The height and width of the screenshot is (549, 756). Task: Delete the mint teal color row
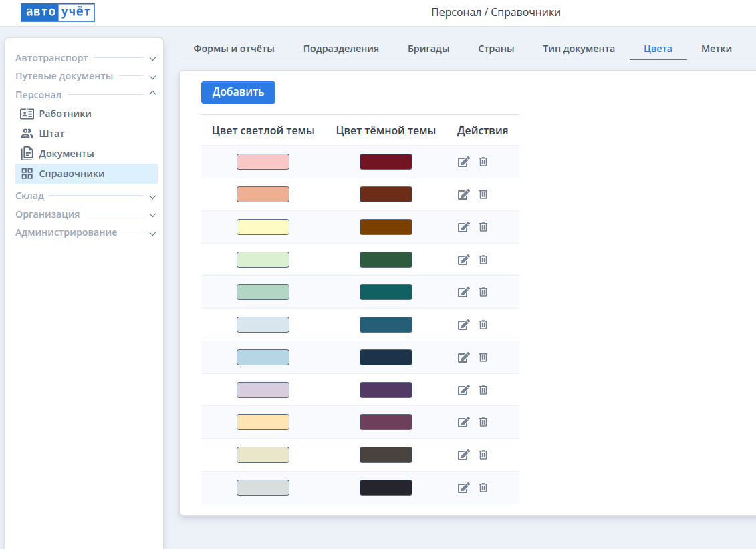pyautogui.click(x=483, y=293)
